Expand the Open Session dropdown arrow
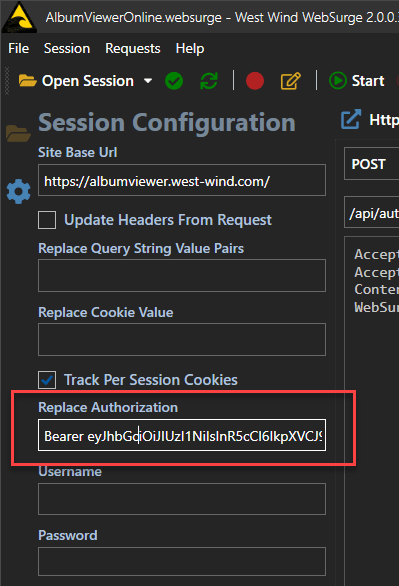Image resolution: width=399 pixels, height=586 pixels. pyautogui.click(x=148, y=81)
